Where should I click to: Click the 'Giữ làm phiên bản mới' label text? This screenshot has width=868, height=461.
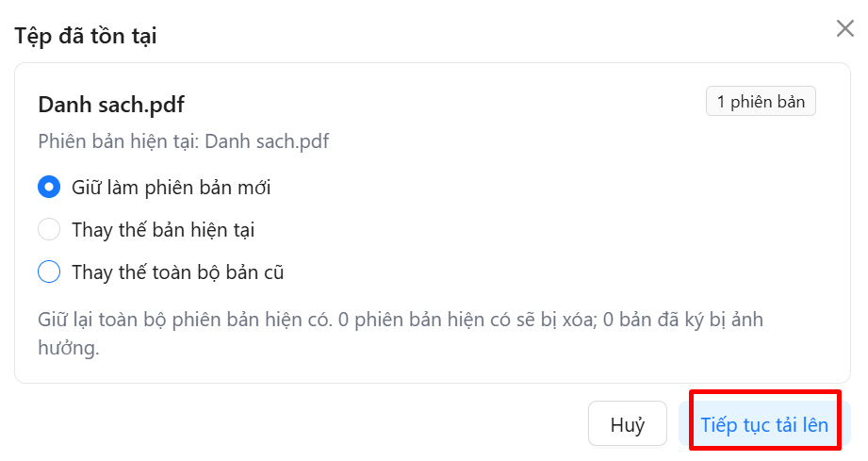click(171, 188)
